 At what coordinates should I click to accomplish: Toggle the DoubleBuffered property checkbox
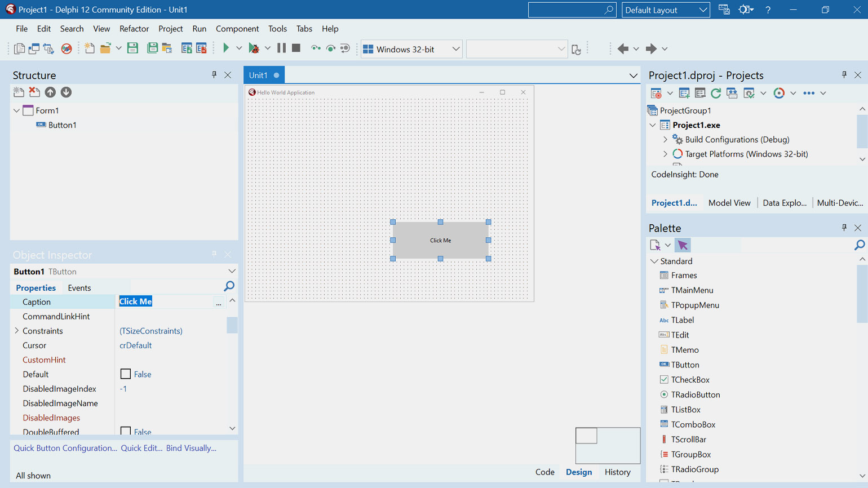click(126, 431)
